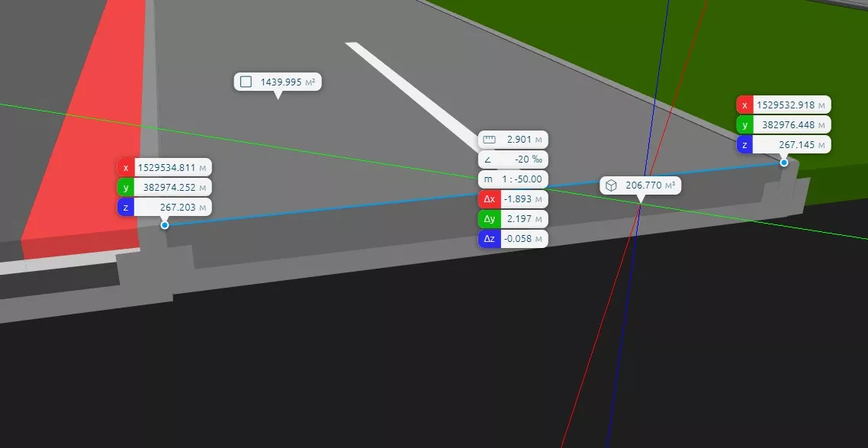Image resolution: width=868 pixels, height=448 pixels.
Task: Click the 2.901 m distance value
Action: (519, 140)
